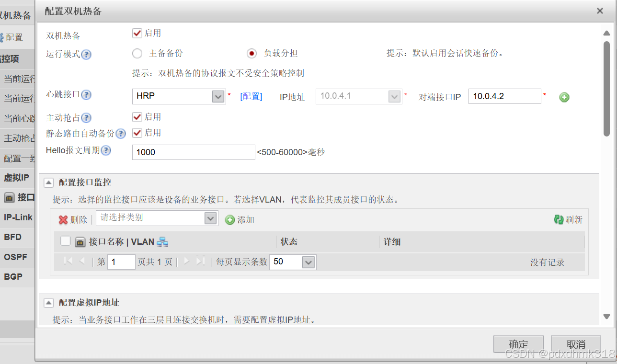Click the 刷新 label in monitoring toolbar
The image size is (617, 364).
pos(574,220)
